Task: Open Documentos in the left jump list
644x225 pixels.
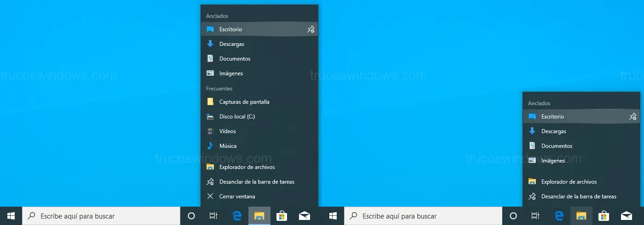Action: [235, 59]
